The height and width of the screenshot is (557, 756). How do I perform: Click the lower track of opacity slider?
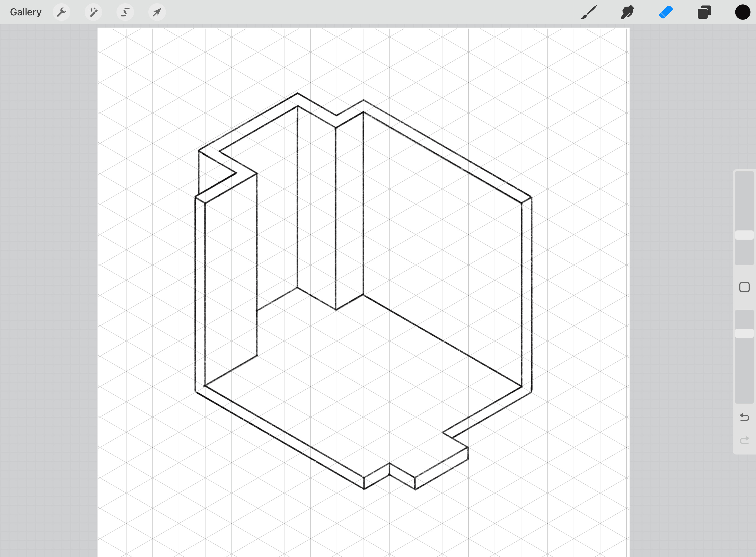click(744, 371)
